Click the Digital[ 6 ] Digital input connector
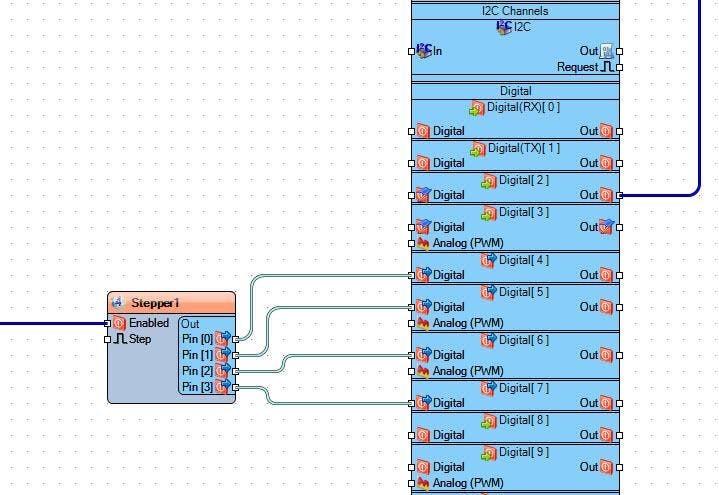The image size is (719, 495). click(411, 356)
